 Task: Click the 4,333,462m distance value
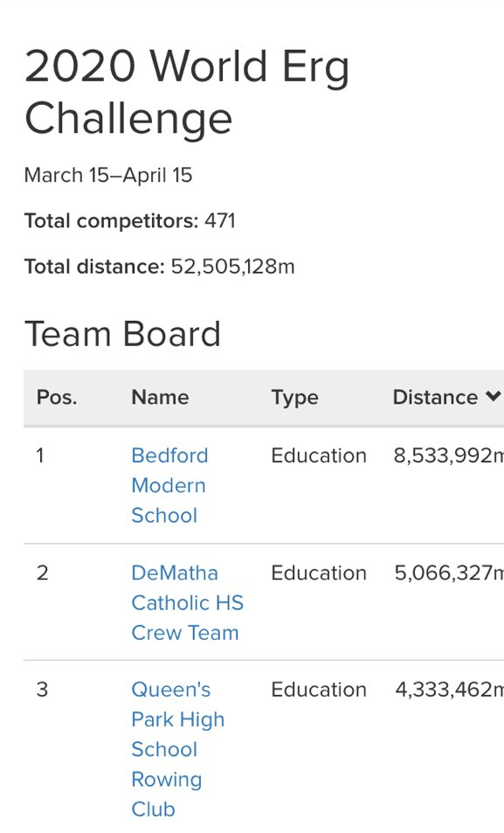tap(449, 690)
